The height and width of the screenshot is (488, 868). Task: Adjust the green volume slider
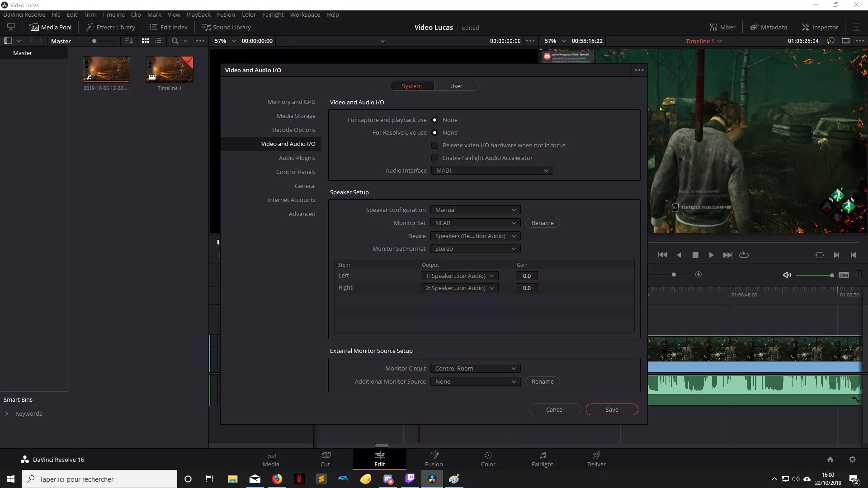tap(831, 275)
